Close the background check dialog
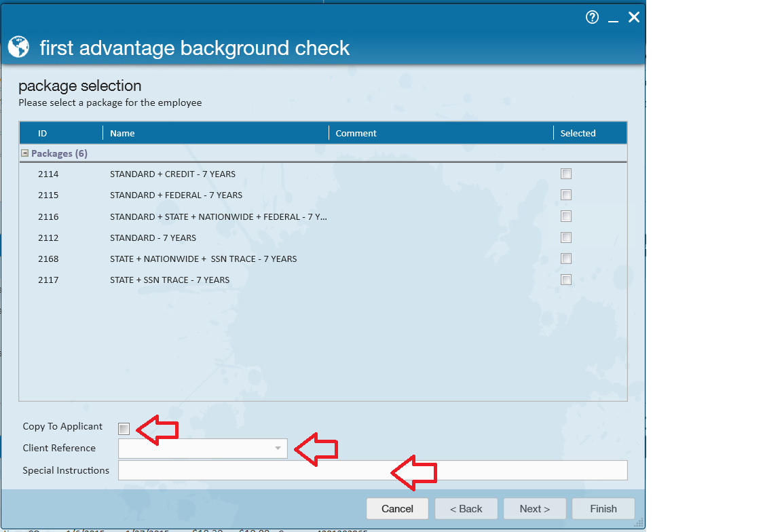Viewport: 782px width, 532px height. point(634,18)
